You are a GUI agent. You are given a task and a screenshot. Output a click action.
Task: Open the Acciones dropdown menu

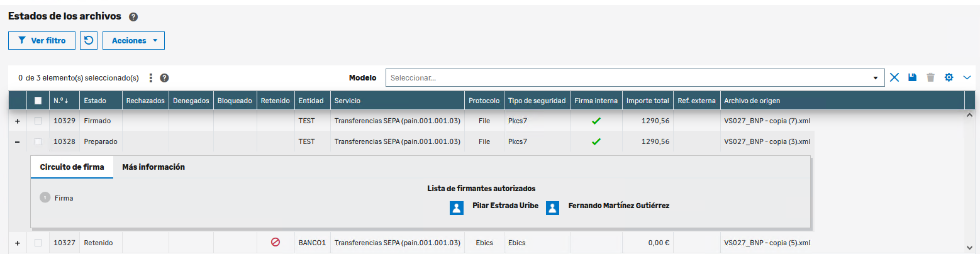click(133, 40)
